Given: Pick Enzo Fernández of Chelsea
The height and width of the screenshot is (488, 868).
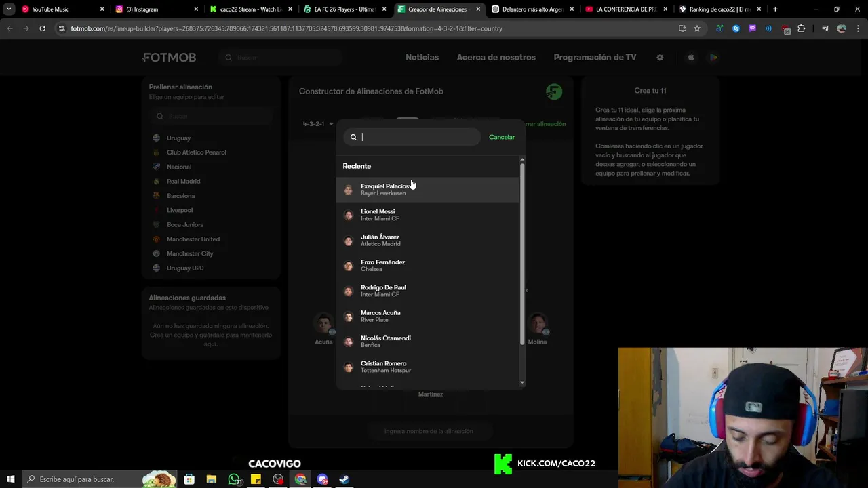Looking at the screenshot, I should [428, 266].
